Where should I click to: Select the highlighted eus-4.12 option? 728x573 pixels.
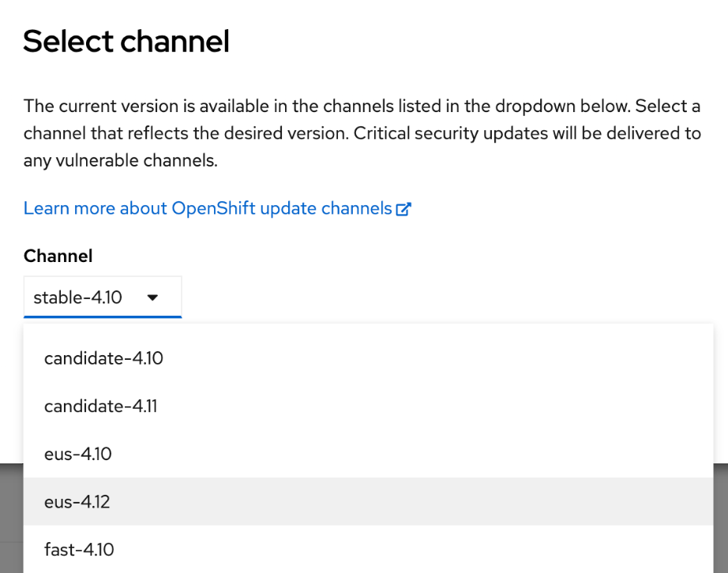point(77,501)
